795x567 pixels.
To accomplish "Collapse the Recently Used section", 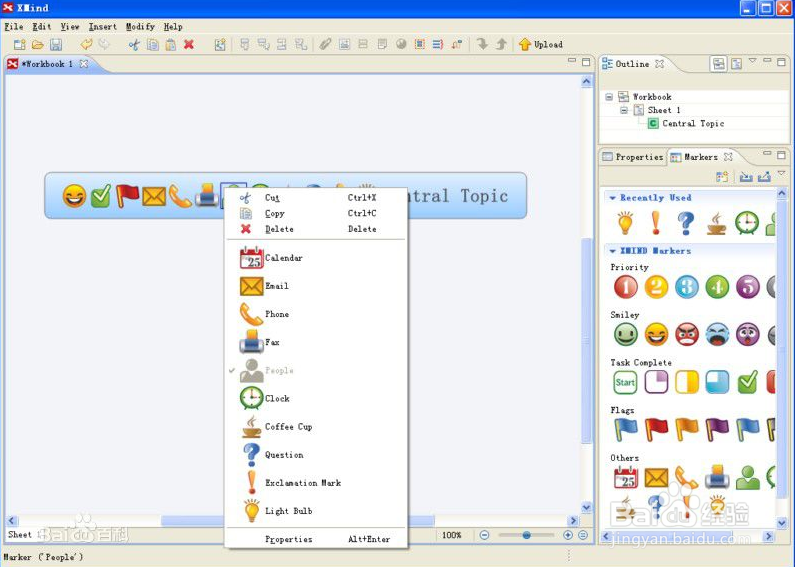I will 612,198.
